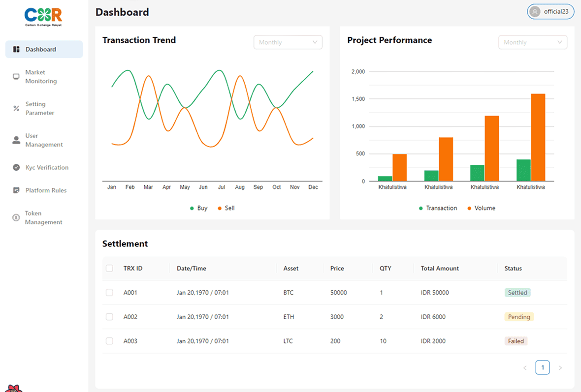Click the Platform Rules document icon
581x392 pixels.
[x=16, y=190]
